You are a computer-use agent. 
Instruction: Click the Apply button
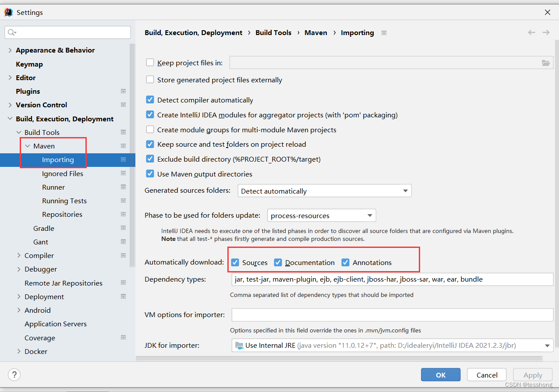pyautogui.click(x=533, y=375)
